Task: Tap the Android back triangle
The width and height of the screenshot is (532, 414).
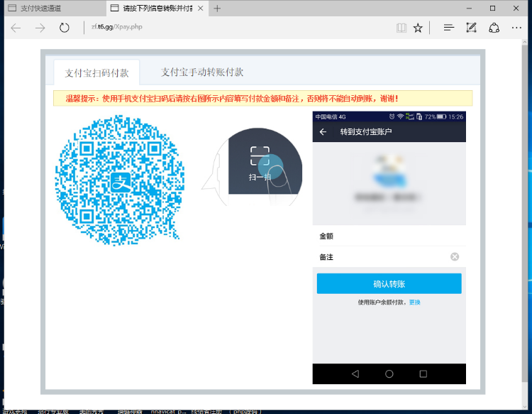Action: point(355,374)
